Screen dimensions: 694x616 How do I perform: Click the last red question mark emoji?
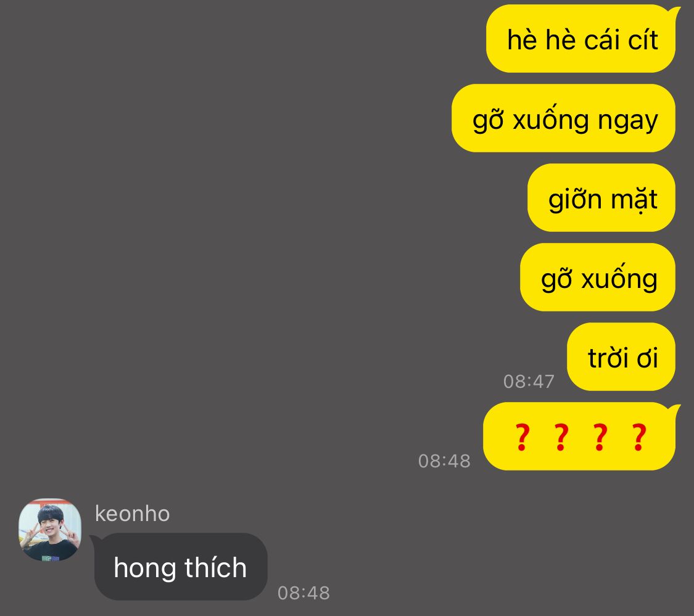click(x=639, y=437)
